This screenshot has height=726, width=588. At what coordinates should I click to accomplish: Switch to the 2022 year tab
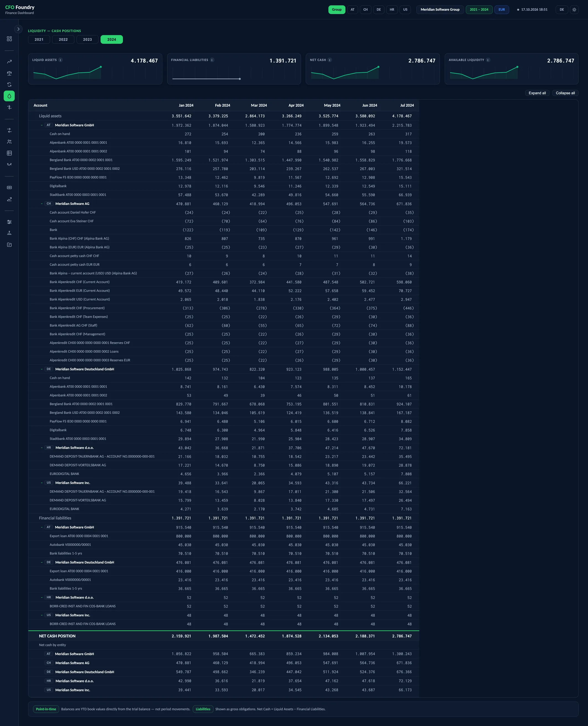click(63, 39)
